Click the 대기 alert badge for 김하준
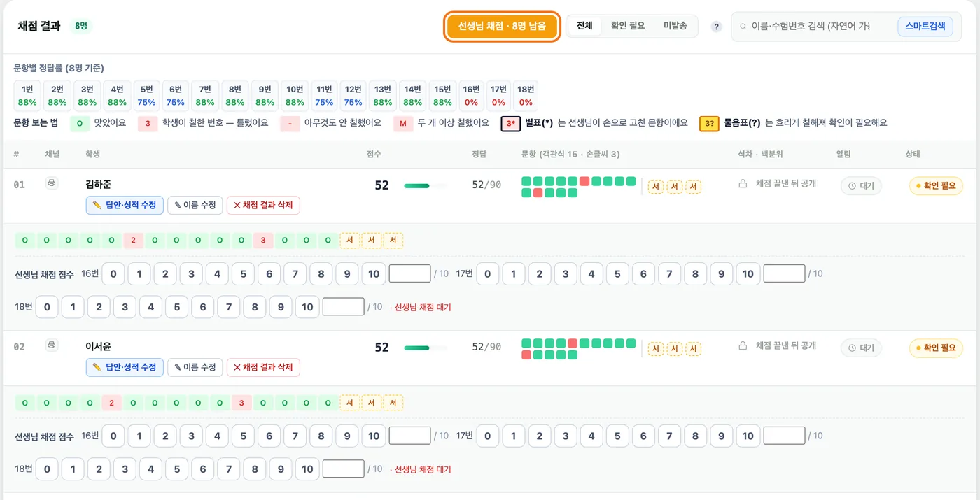This screenshot has width=980, height=500. [861, 186]
